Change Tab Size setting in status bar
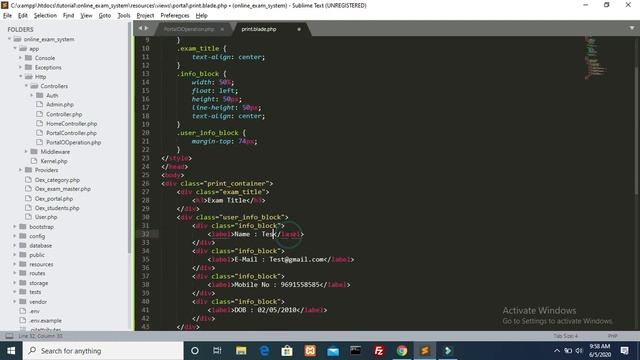Viewport: 640px width, 360px height. pyautogui.click(x=565, y=336)
